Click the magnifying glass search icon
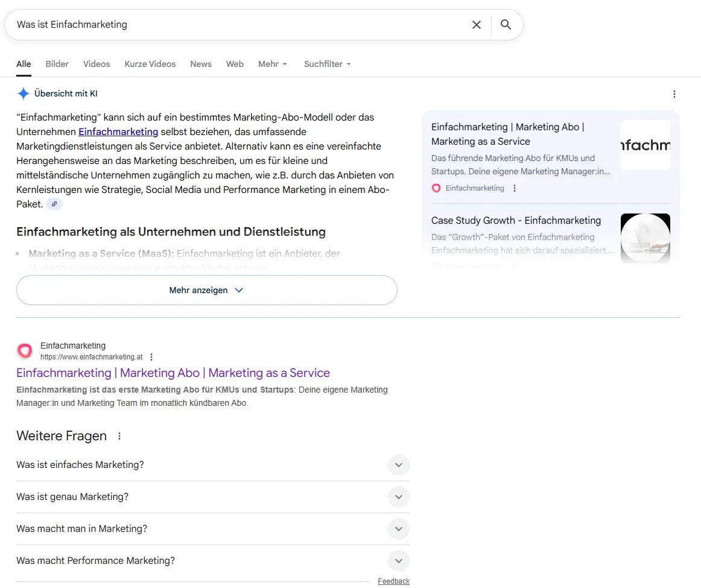Viewport: 701px width, 588px height. coord(506,25)
